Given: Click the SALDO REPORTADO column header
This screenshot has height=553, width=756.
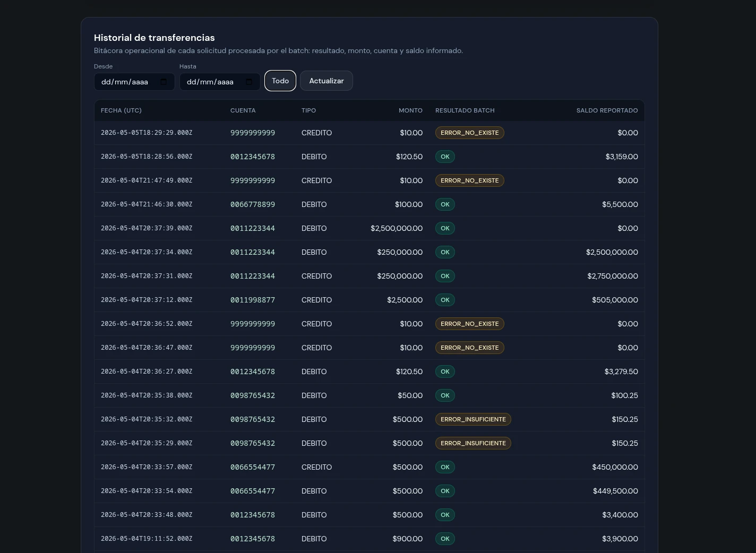Looking at the screenshot, I should pyautogui.click(x=607, y=110).
